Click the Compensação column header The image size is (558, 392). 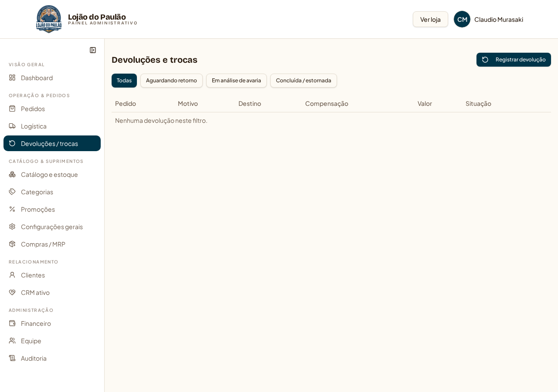point(327,103)
